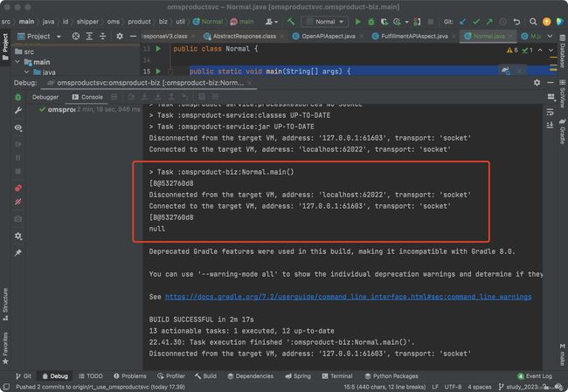The width and height of the screenshot is (568, 392).
Task: Open the AbstractResponse.class editor tab
Action: click(x=240, y=36)
